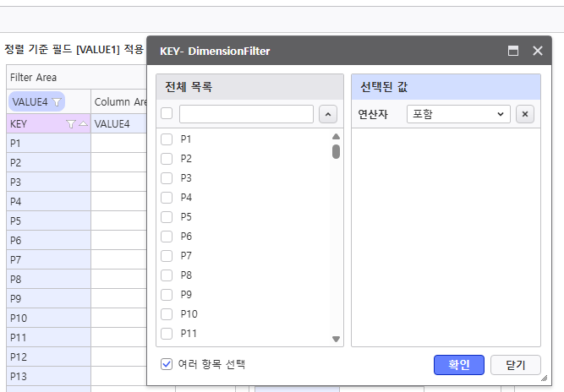This screenshot has height=392, width=564.
Task: Open the 연산자 dropdown showing 포함
Action: tap(458, 114)
